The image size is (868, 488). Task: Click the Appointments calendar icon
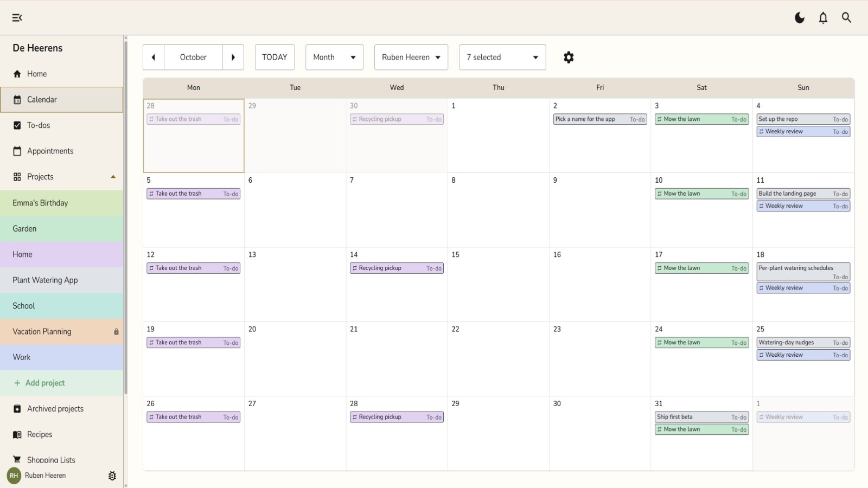[17, 151]
